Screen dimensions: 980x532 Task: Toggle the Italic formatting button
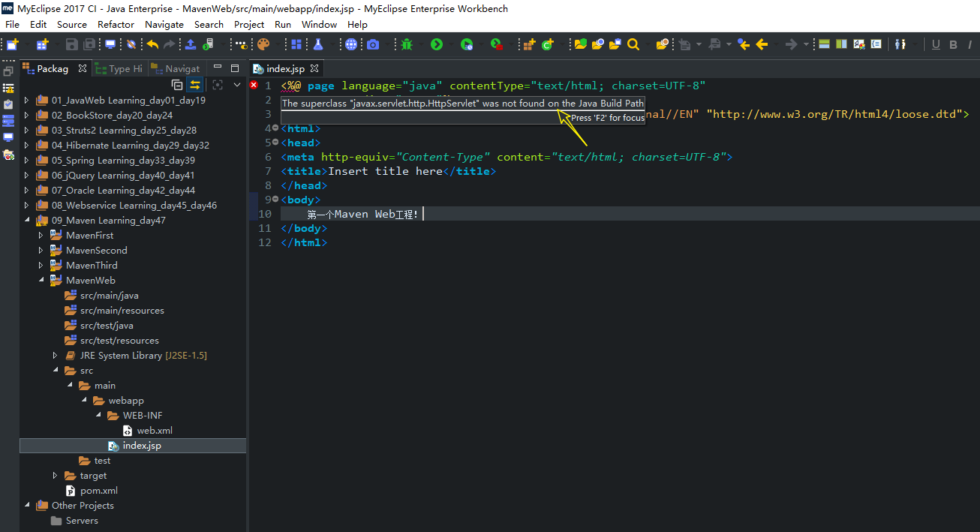tap(972, 44)
